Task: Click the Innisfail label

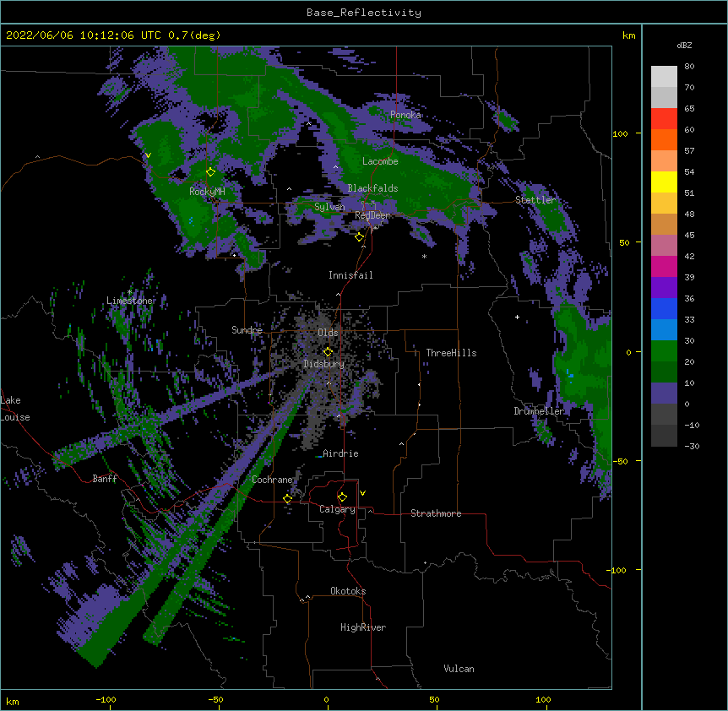Action: point(350,275)
